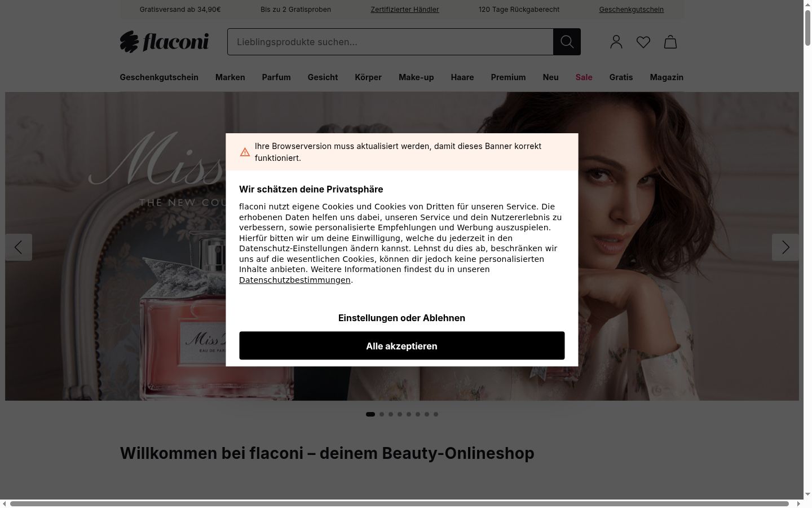This screenshot has width=812, height=508.
Task: Open the Premium menu
Action: point(508,77)
